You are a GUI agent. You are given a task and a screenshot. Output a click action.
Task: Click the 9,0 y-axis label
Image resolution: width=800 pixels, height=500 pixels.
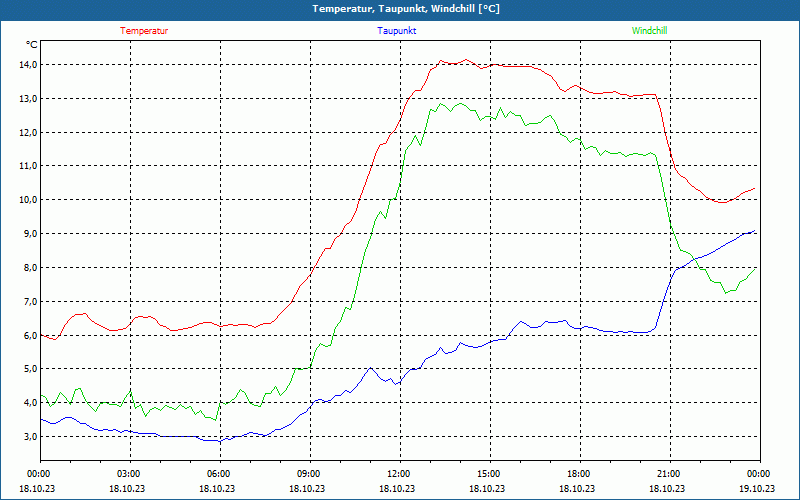tap(31, 234)
